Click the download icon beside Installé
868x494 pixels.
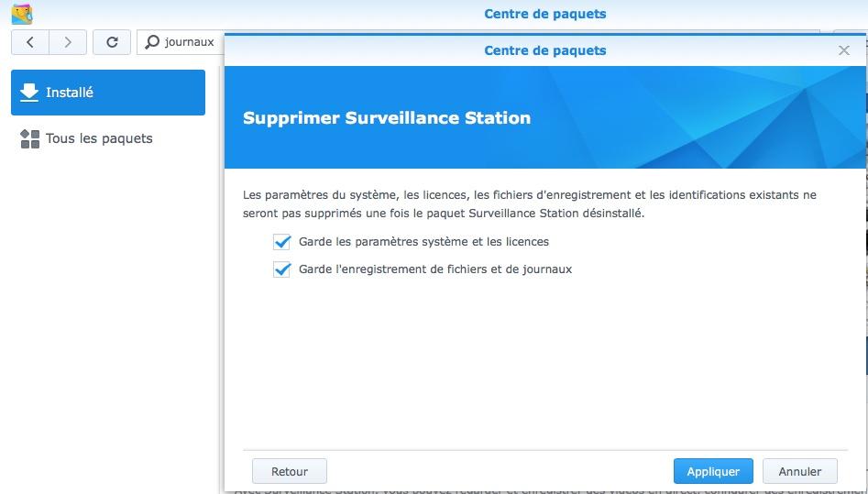(x=29, y=93)
